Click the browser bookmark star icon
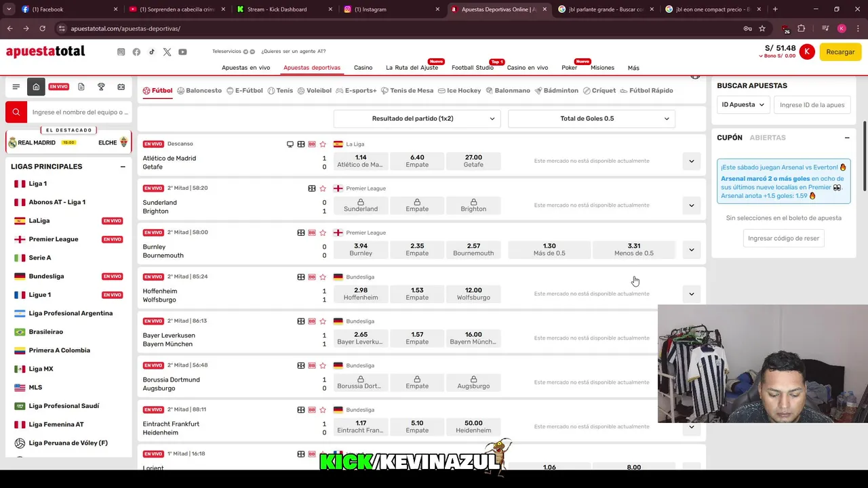Viewport: 868px width, 488px height. pyautogui.click(x=762, y=28)
